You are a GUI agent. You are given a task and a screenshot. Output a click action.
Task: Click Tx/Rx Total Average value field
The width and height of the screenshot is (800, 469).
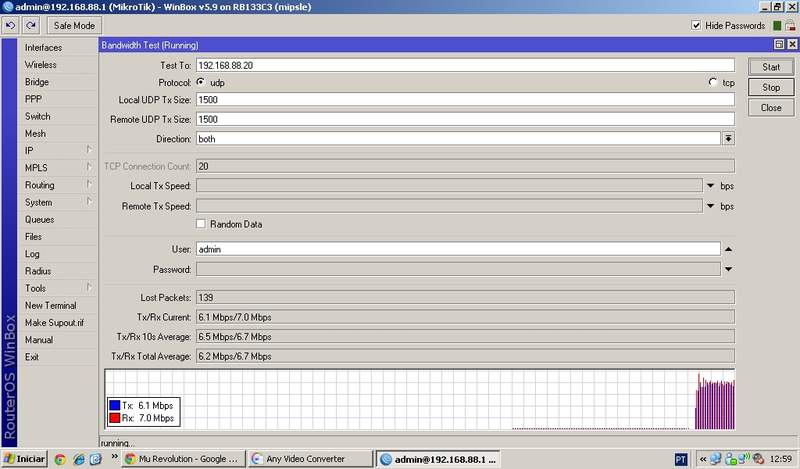click(465, 356)
